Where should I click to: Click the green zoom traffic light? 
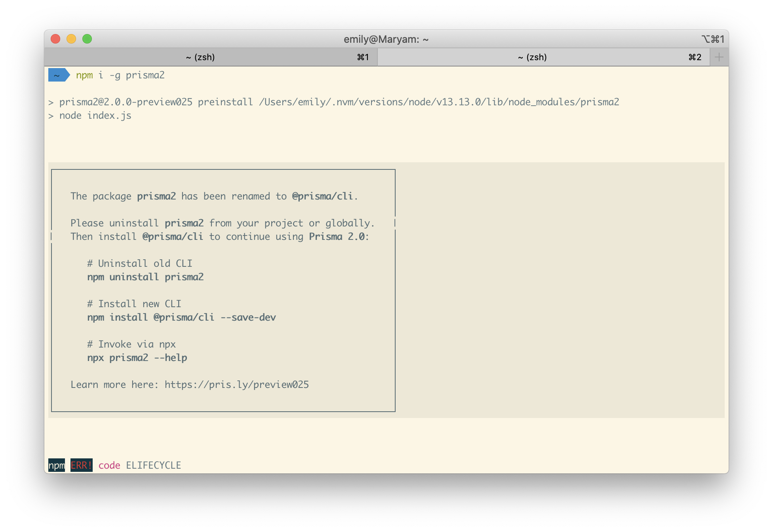tap(87, 39)
